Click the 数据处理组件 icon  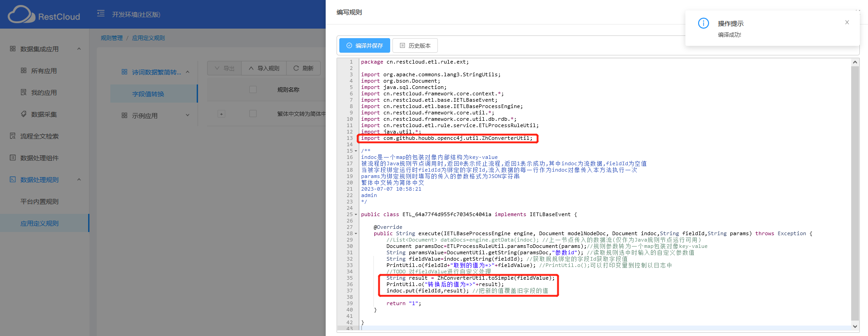point(13,158)
